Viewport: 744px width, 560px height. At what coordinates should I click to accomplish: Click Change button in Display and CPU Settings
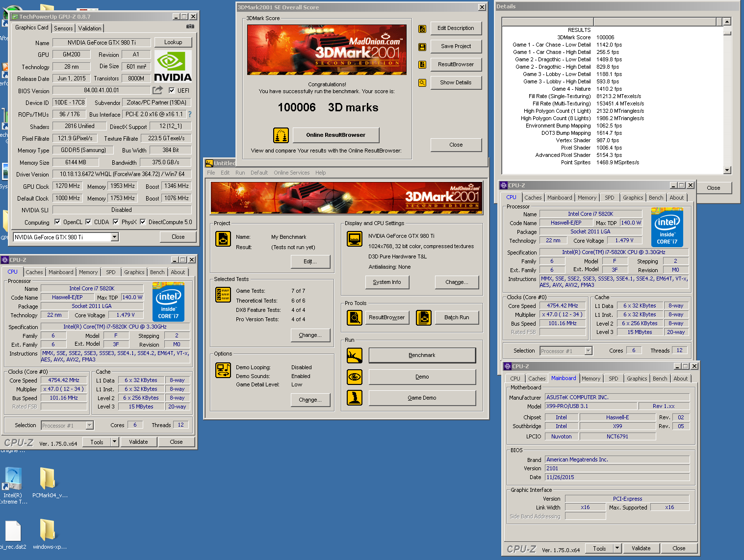tap(457, 282)
